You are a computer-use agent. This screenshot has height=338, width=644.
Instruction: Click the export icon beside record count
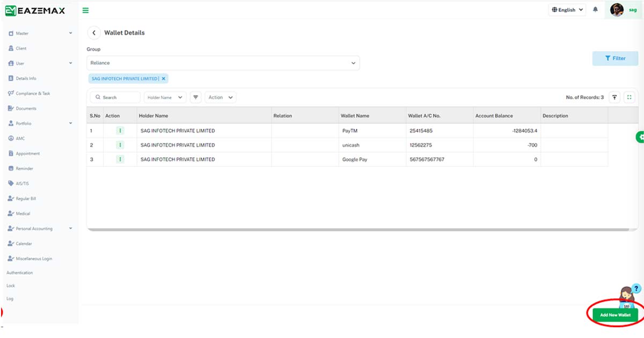tap(615, 97)
